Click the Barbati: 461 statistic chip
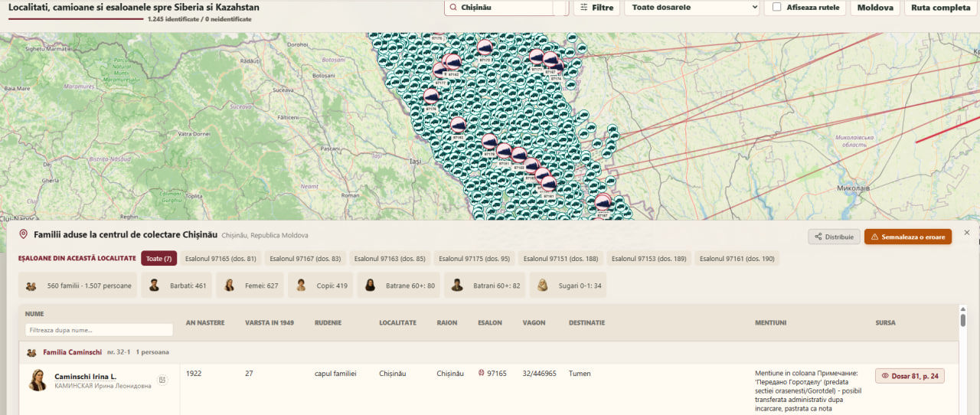The height and width of the screenshot is (415, 980). pos(178,285)
